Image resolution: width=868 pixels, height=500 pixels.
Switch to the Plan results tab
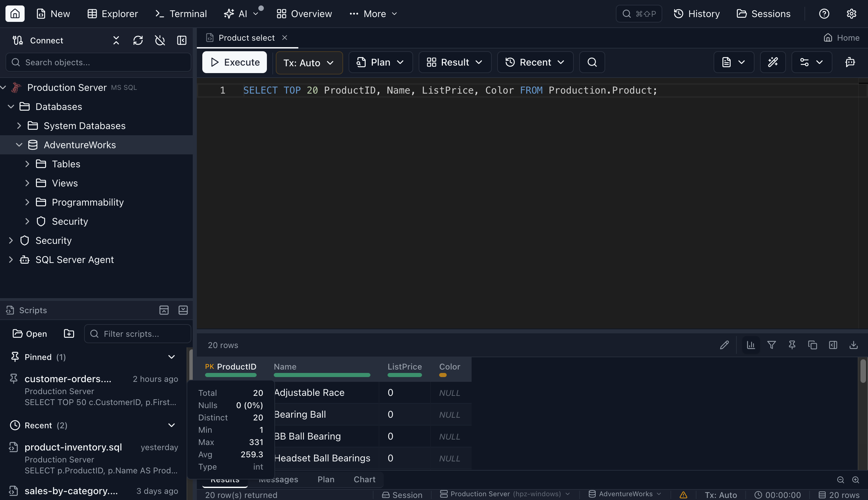click(x=326, y=480)
